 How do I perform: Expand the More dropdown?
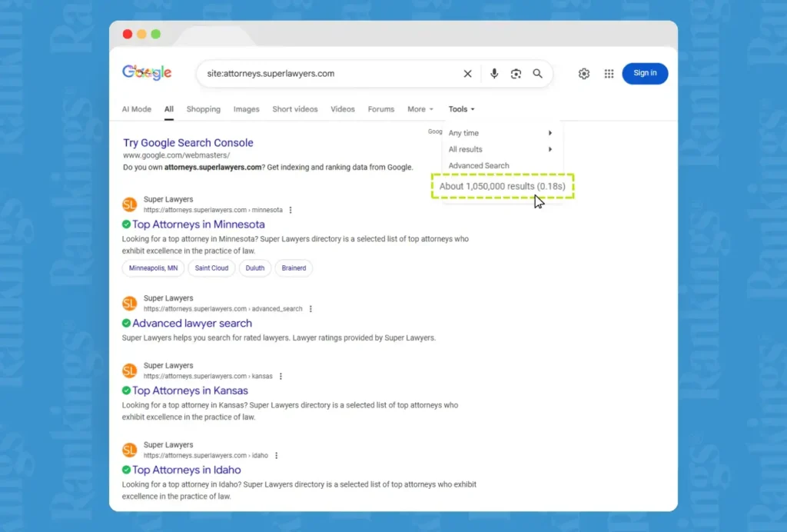[420, 109]
